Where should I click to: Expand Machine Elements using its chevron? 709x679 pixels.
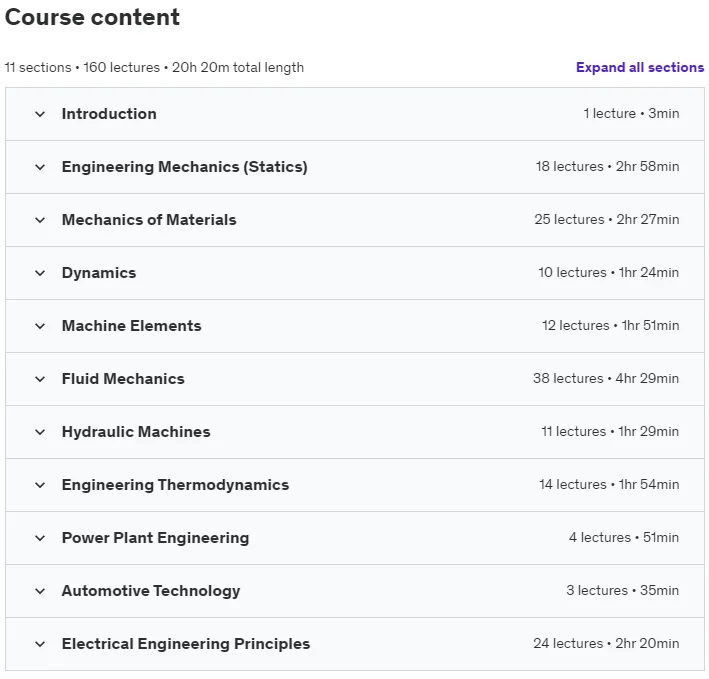[x=40, y=326]
